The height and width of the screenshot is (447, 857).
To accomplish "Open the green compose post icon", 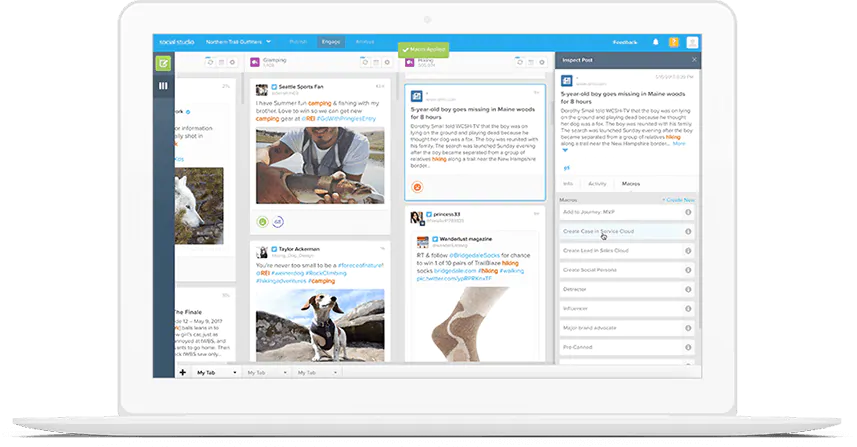I will pos(163,63).
